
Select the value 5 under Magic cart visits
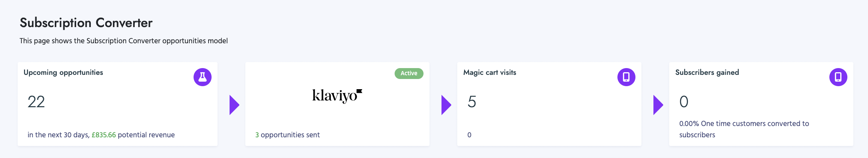pos(472,102)
